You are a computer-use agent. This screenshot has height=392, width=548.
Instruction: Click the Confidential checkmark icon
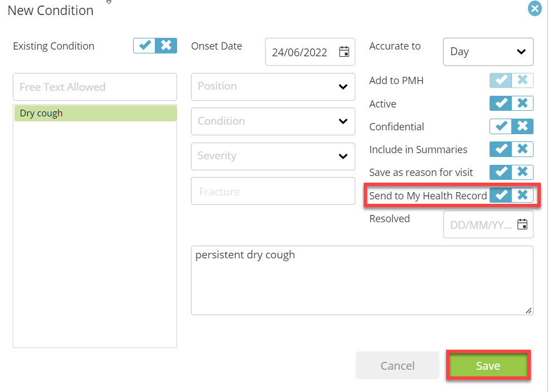[x=501, y=126]
